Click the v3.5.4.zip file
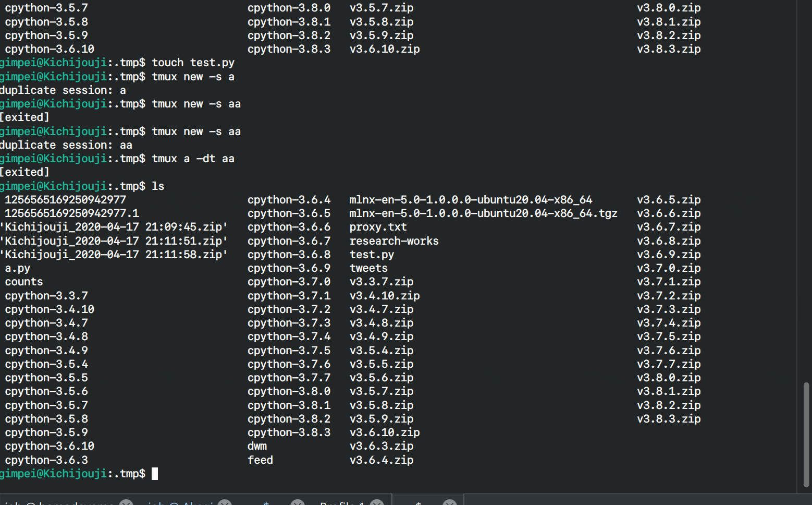Viewport: 812px width, 505px height. coord(382,351)
